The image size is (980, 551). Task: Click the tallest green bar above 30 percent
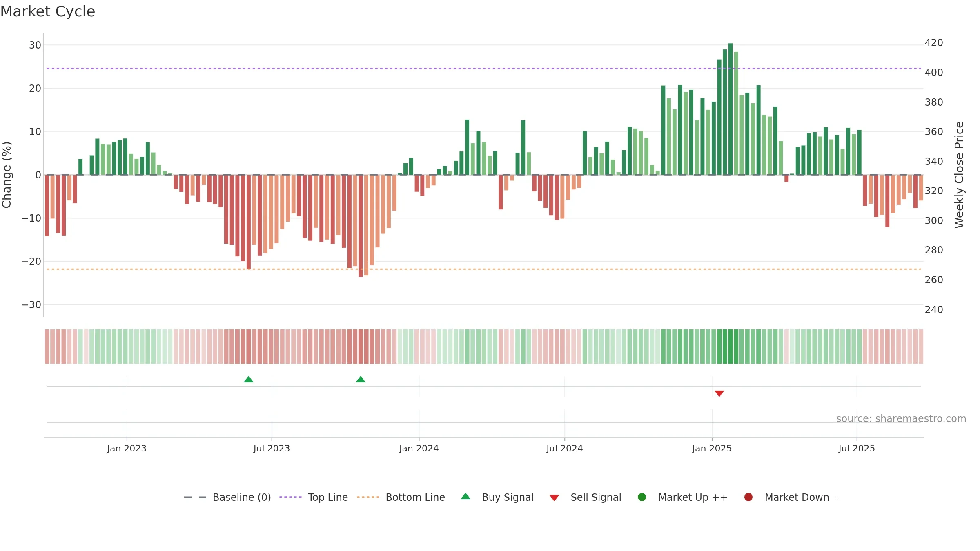click(x=731, y=109)
